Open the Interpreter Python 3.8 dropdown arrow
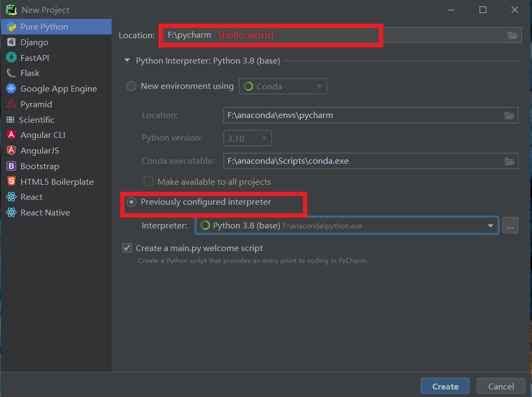532x397 pixels. pyautogui.click(x=490, y=226)
